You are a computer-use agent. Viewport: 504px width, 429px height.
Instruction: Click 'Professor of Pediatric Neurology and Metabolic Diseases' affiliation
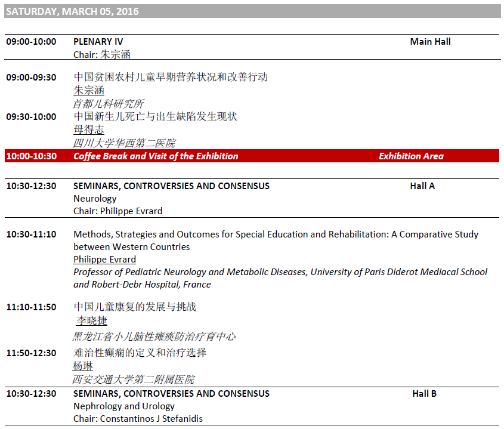point(280,272)
